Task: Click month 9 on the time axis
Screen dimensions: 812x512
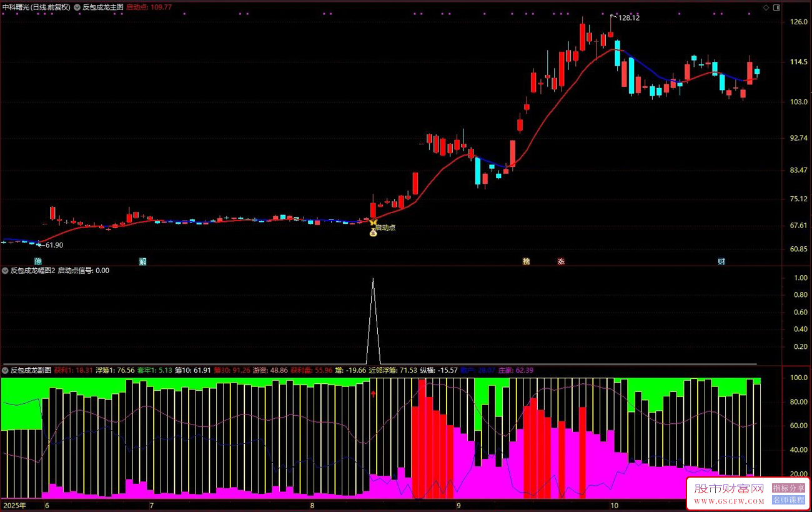Action: click(x=458, y=505)
